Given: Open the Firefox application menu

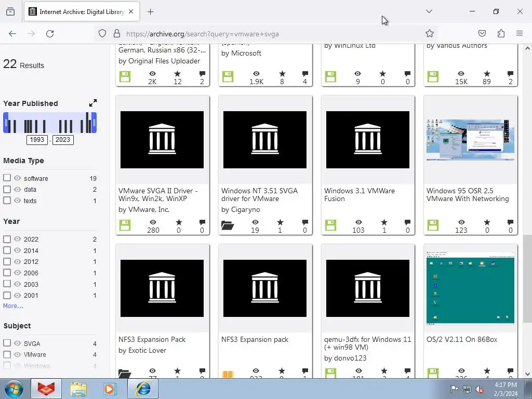Looking at the screenshot, I should pyautogui.click(x=520, y=33).
